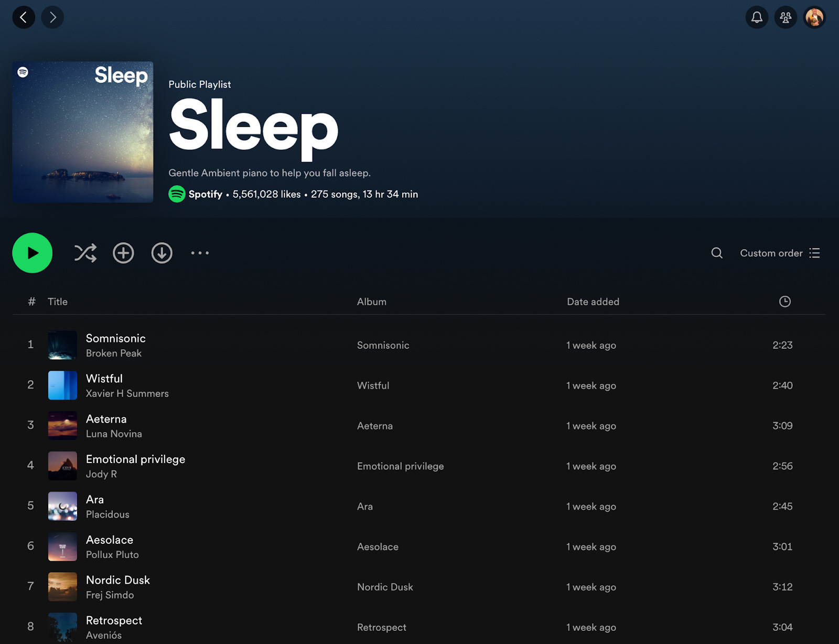Open the Friend Activity people icon

click(786, 17)
